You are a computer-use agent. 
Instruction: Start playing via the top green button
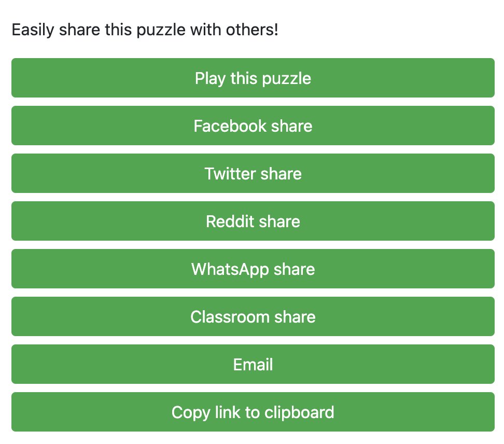(253, 78)
